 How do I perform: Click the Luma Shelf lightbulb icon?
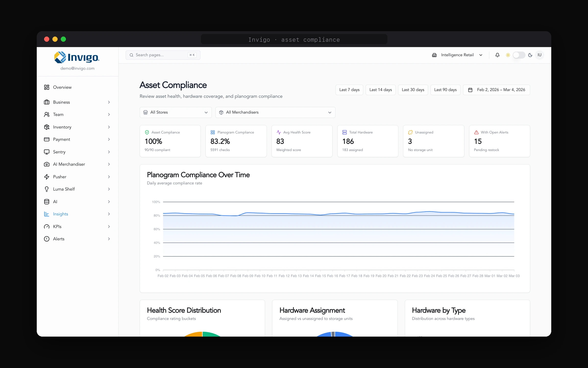[x=47, y=189]
